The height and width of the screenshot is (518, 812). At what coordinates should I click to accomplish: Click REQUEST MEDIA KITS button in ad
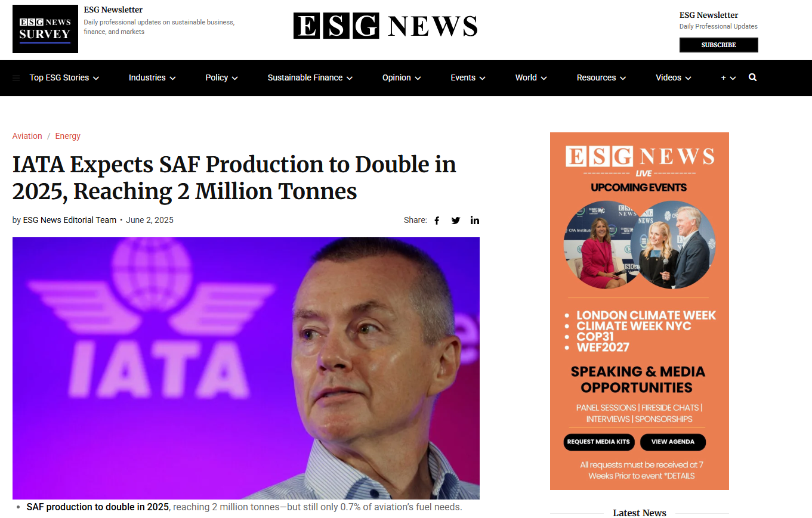pyautogui.click(x=598, y=442)
